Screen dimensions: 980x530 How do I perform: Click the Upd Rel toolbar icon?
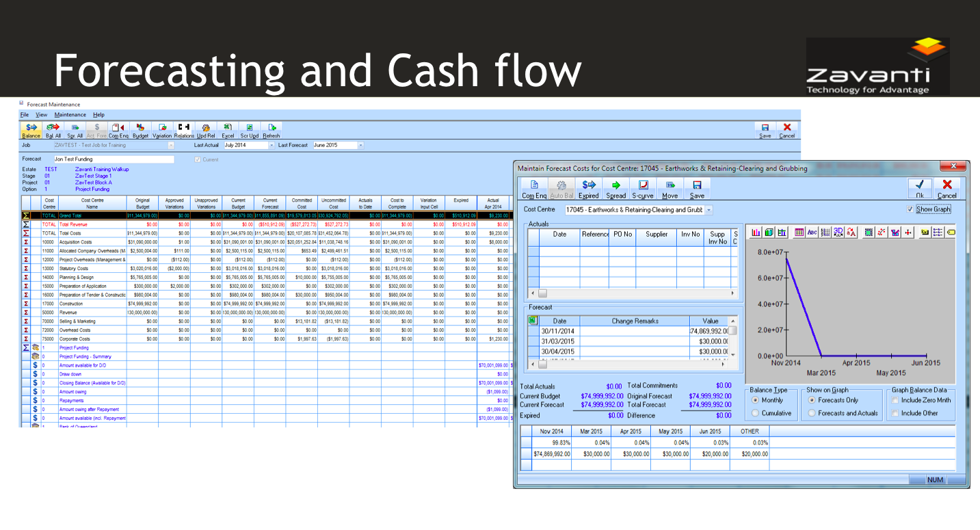[206, 131]
